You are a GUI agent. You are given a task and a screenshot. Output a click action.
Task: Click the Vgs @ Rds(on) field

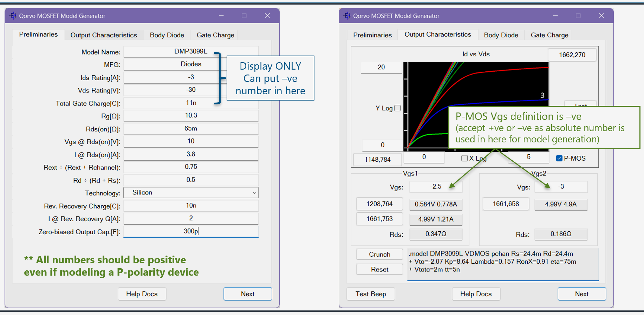tap(191, 141)
